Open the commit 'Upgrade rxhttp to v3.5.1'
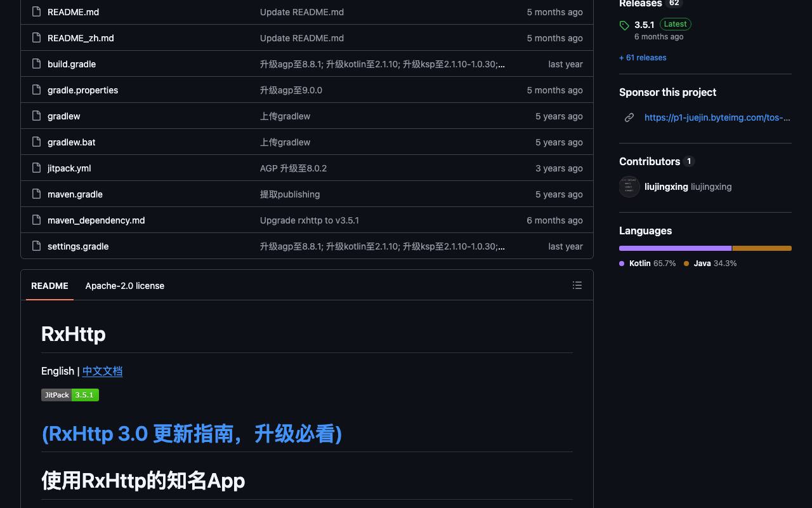 click(x=310, y=220)
